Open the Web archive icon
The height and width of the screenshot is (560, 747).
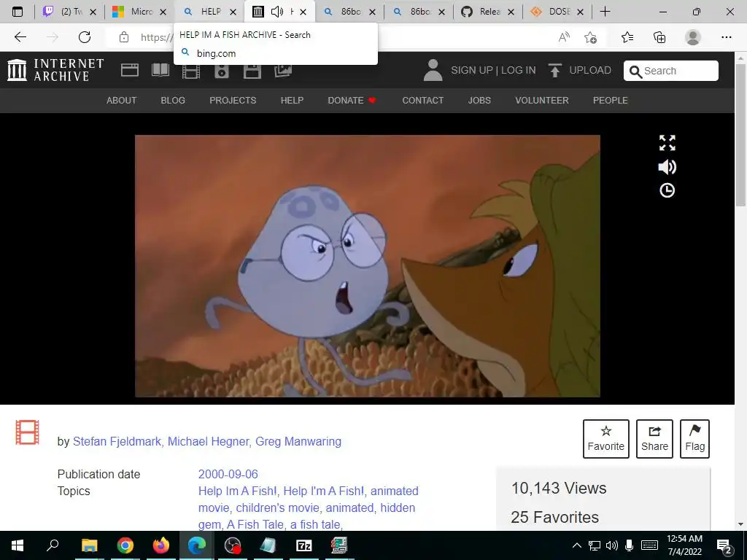click(x=130, y=71)
